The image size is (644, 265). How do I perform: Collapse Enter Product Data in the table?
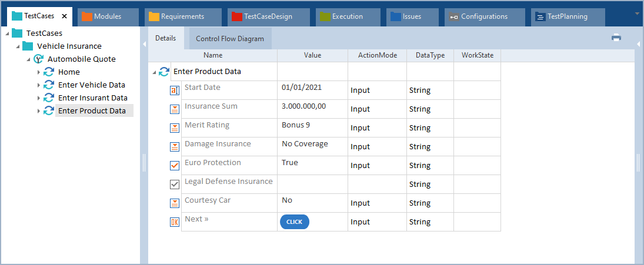(x=155, y=72)
